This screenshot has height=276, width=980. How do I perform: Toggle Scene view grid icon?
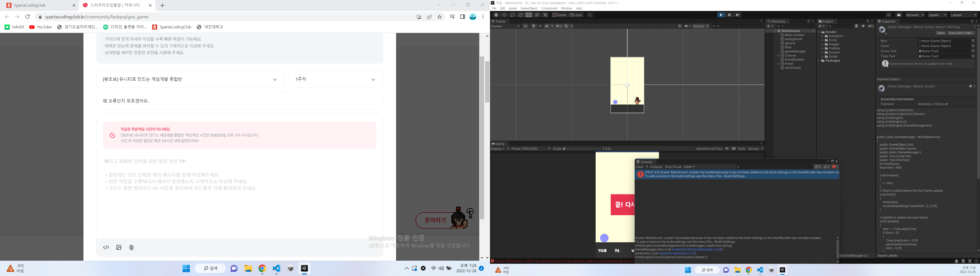pos(566,26)
